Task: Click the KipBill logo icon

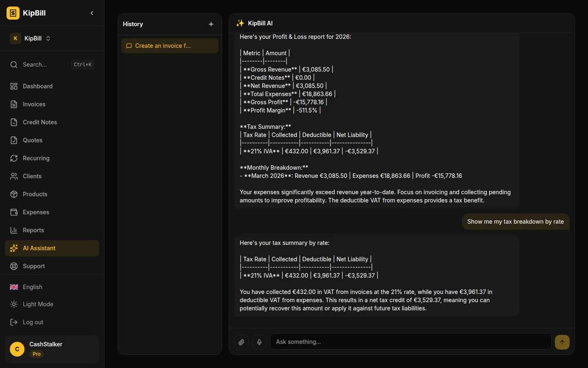Action: point(13,13)
